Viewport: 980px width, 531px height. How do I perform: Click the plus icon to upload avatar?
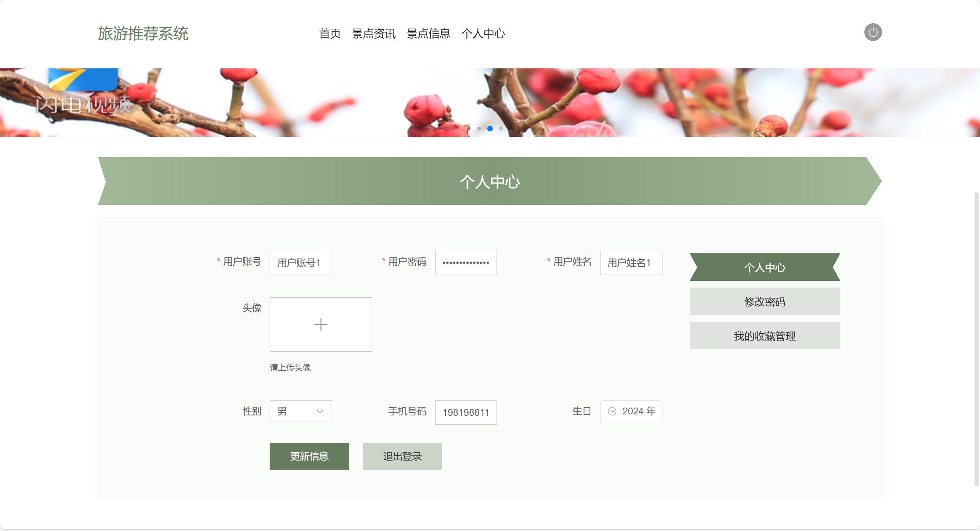(x=320, y=324)
